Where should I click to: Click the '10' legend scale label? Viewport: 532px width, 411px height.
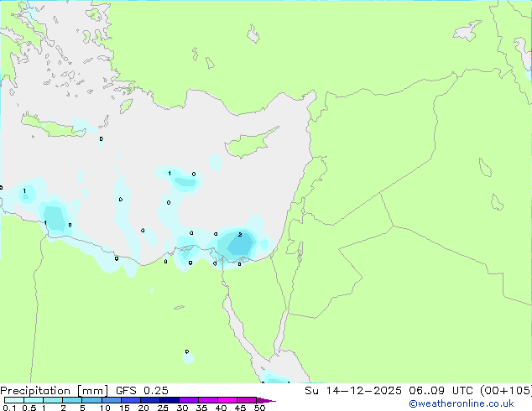(x=105, y=408)
